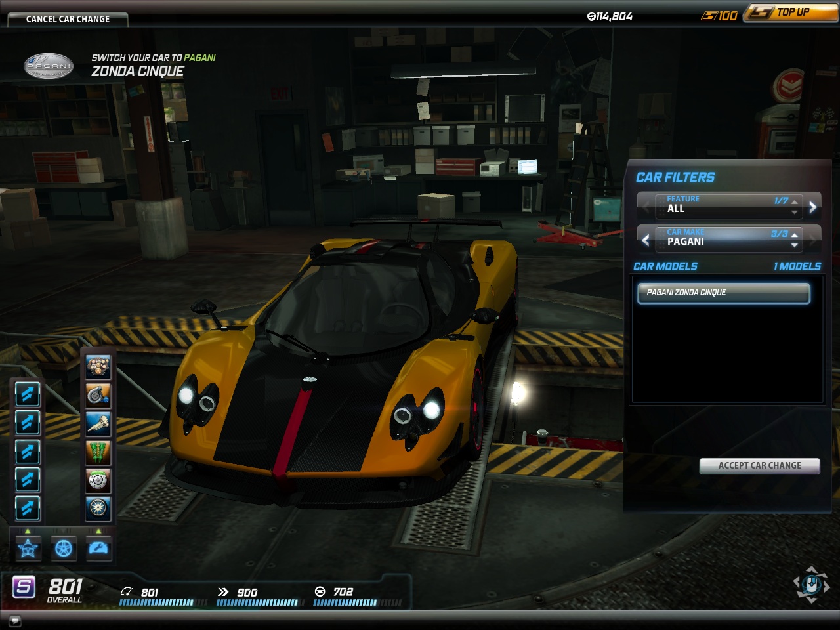The width and height of the screenshot is (840, 630).
Task: Open the Car Make filter showing PAGANI
Action: [x=729, y=239]
